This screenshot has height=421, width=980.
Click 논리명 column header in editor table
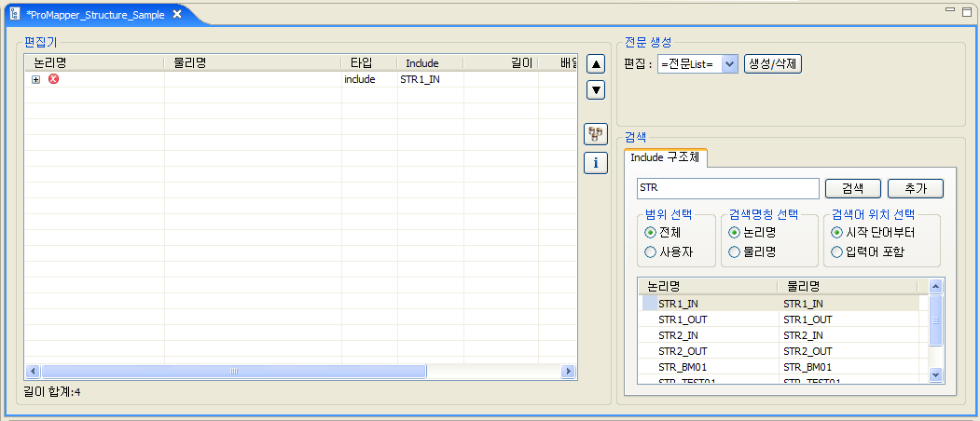95,63
